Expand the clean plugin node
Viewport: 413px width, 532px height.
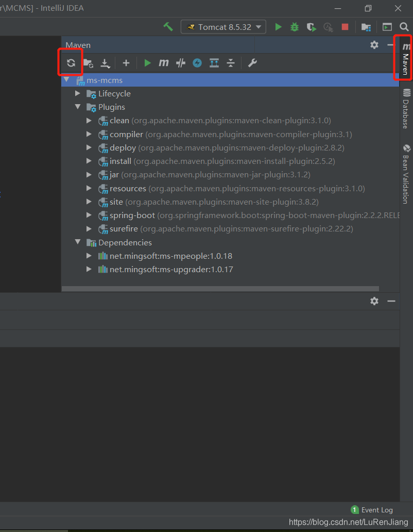(89, 121)
